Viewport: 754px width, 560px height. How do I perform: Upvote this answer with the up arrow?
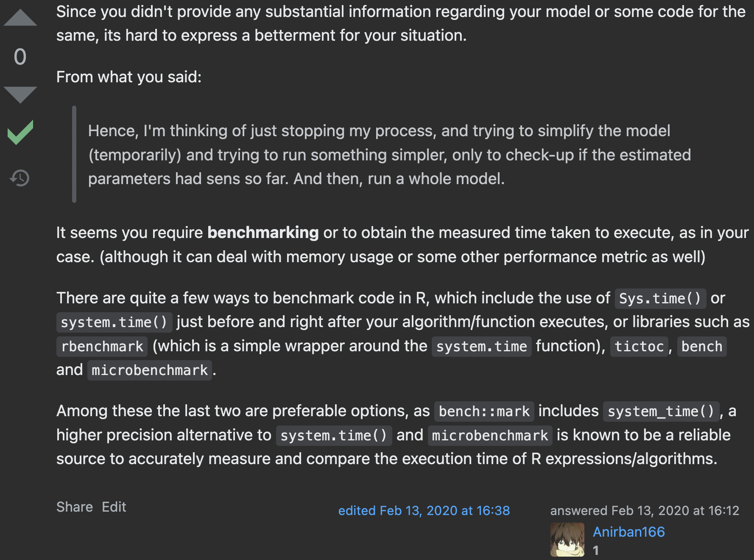pos(20,17)
